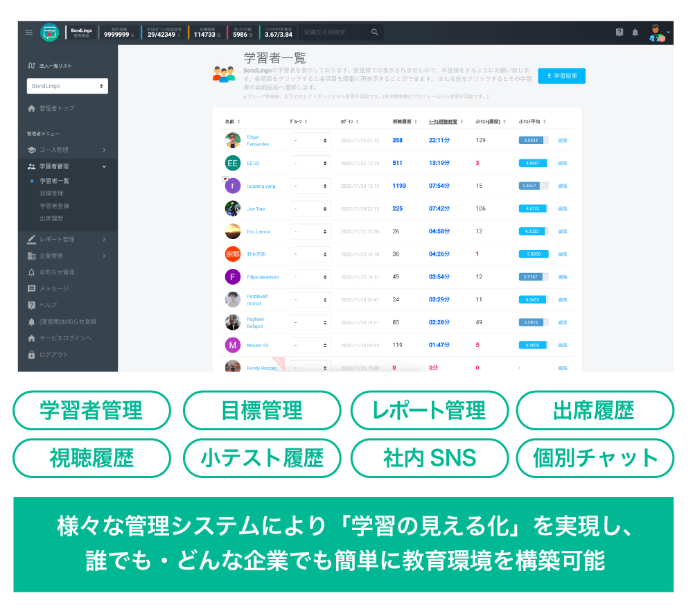
Task: Click the graduation cap icon for コース管理
Action: 31,150
